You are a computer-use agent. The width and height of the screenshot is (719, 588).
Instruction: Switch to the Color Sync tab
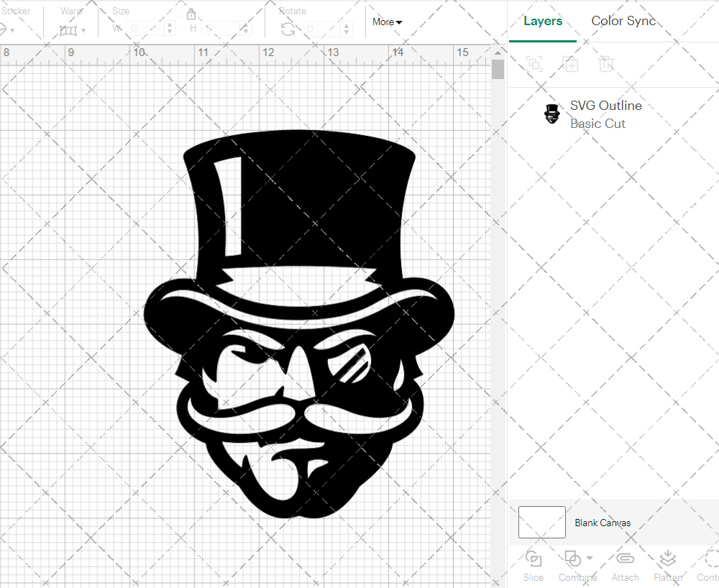pos(623,21)
